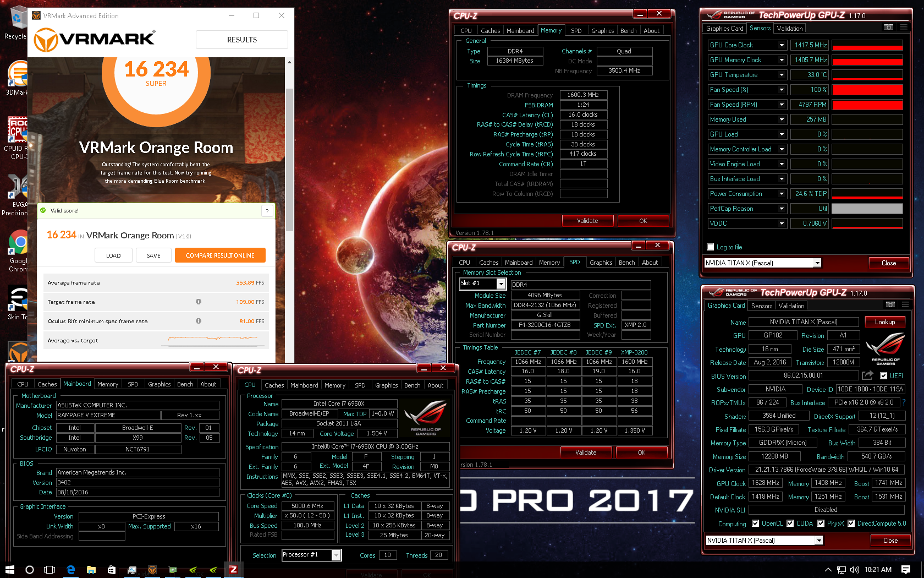924x578 pixels.
Task: Click COMPARE RESULT ONLINE button
Action: pyautogui.click(x=220, y=255)
